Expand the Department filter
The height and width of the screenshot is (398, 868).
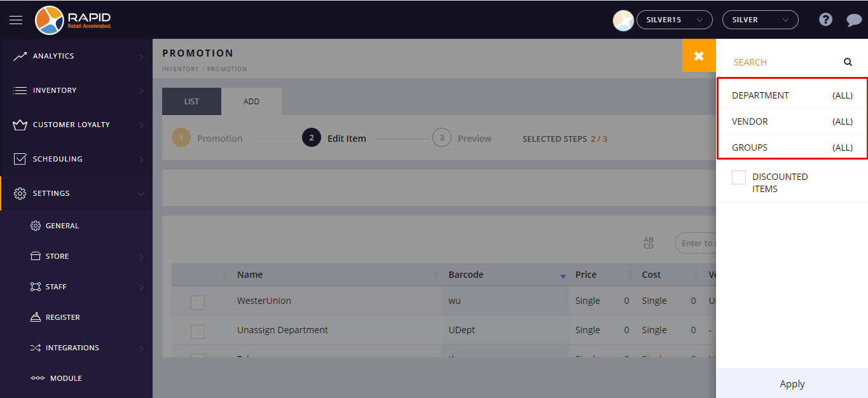792,95
